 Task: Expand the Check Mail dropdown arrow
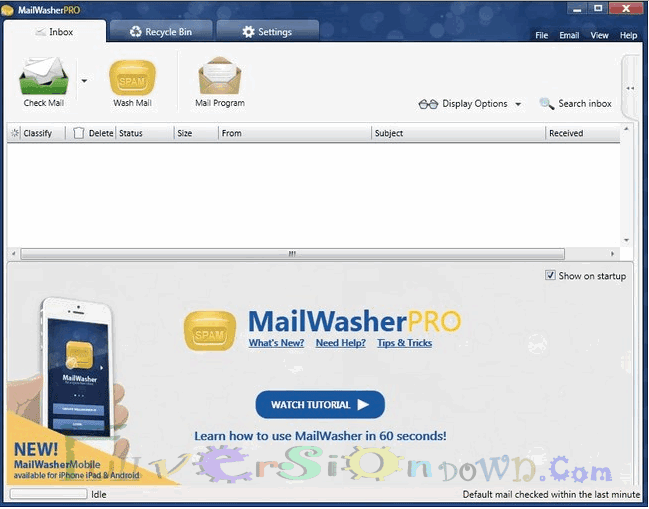pyautogui.click(x=84, y=81)
